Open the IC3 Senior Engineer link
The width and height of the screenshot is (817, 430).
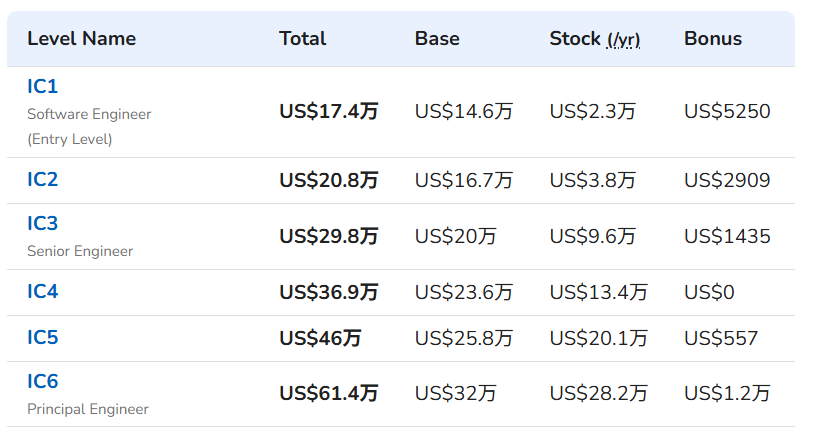[x=42, y=223]
